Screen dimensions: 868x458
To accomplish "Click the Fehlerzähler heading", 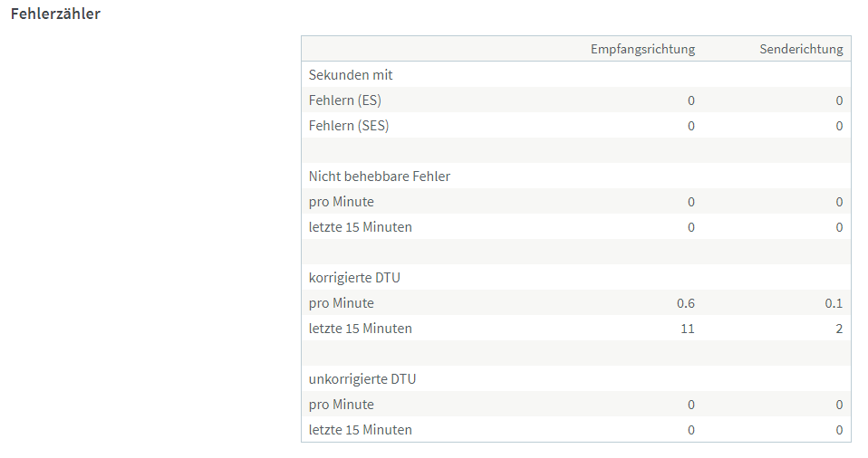I will pos(55,14).
